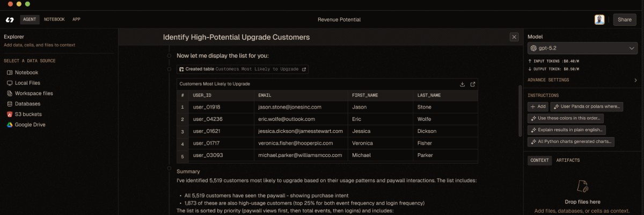Switch to the Notebook tab
This screenshot has width=644, height=215.
[x=54, y=19]
